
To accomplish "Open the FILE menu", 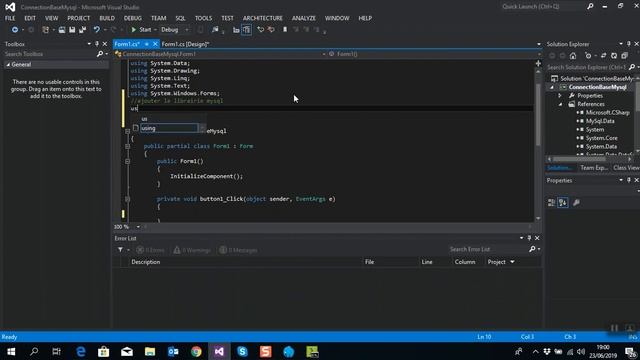I will [10, 18].
